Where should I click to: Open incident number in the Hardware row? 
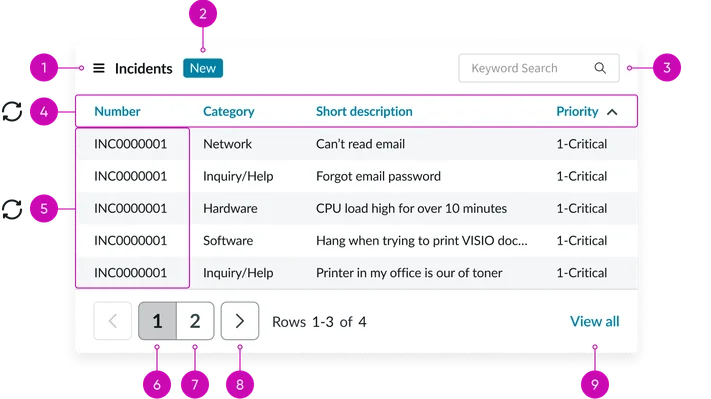(131, 209)
